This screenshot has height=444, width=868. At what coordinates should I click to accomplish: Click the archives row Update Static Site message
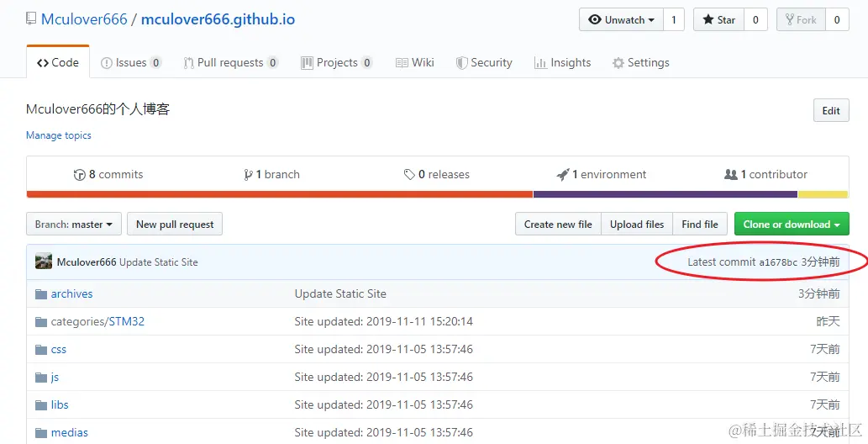pyautogui.click(x=340, y=293)
